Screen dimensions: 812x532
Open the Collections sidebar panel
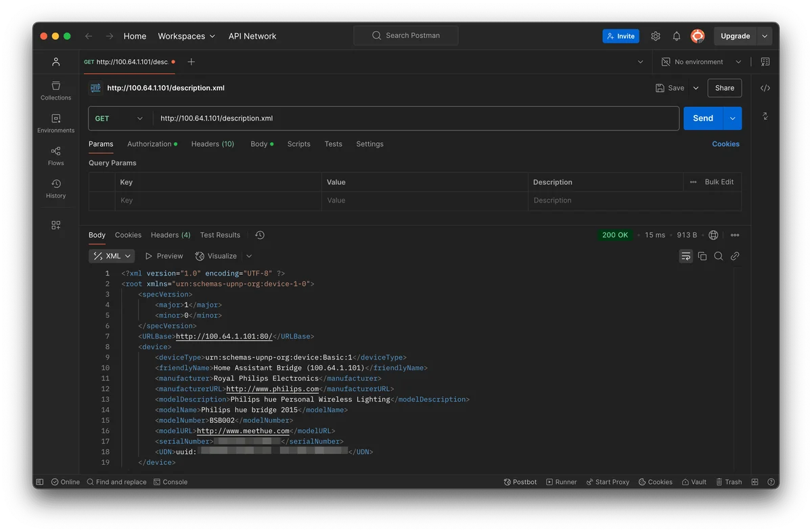55,90
